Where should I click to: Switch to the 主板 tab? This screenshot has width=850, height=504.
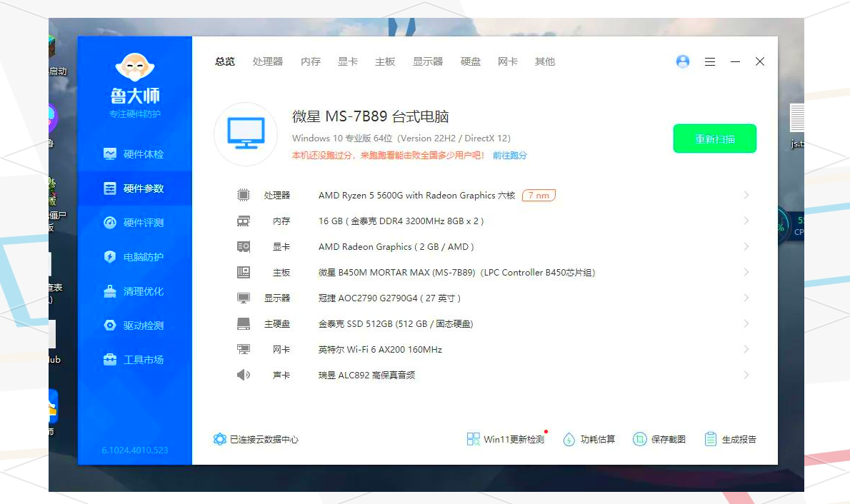pos(385,62)
